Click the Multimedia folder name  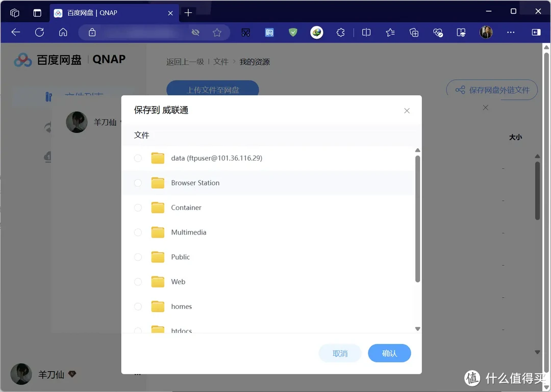tap(189, 232)
